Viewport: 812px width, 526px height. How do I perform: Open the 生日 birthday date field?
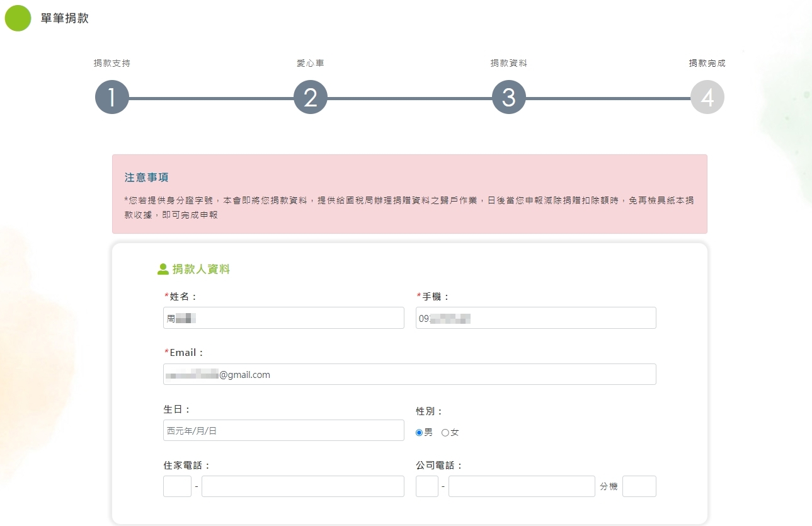pyautogui.click(x=283, y=430)
